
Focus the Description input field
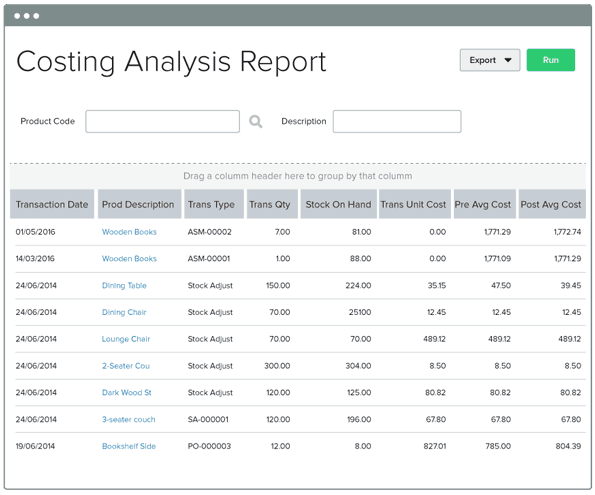pos(397,121)
